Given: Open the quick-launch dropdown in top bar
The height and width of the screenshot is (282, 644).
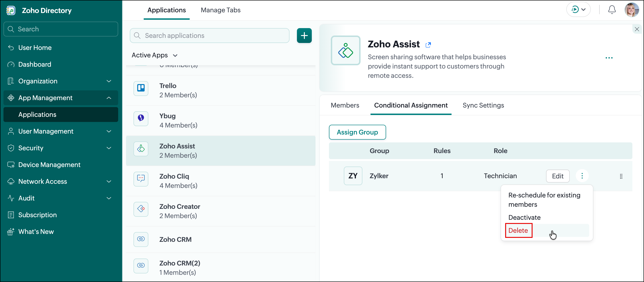Looking at the screenshot, I should click(x=578, y=10).
